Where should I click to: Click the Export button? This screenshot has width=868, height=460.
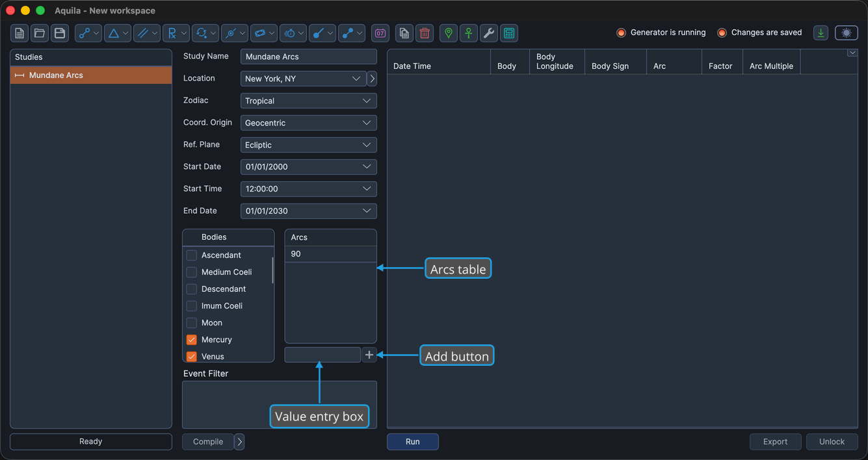[776, 442]
